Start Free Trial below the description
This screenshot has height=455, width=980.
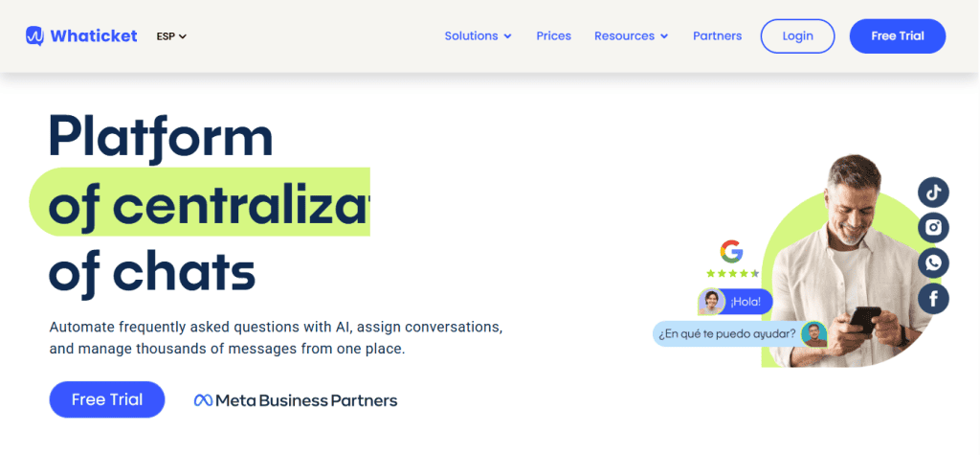pos(107,399)
